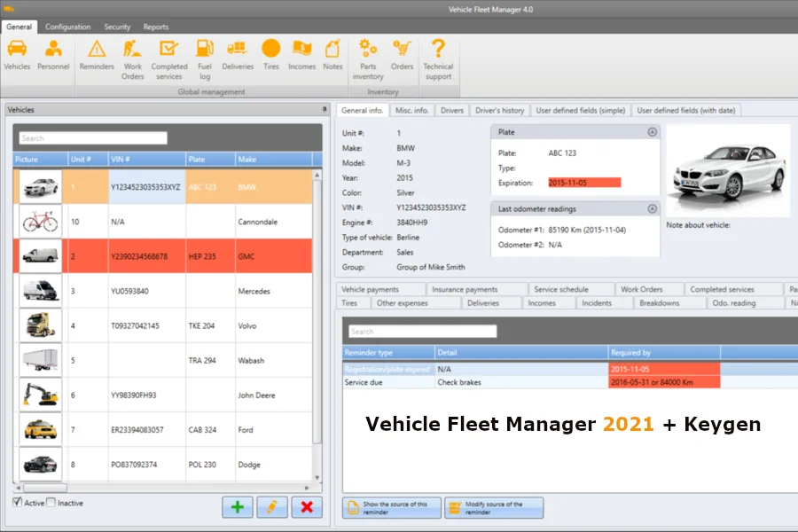Collapse the Plate section

click(652, 132)
